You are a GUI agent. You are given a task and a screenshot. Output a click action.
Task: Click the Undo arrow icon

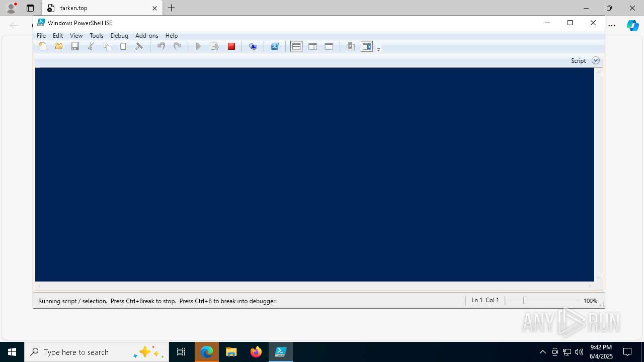click(161, 46)
